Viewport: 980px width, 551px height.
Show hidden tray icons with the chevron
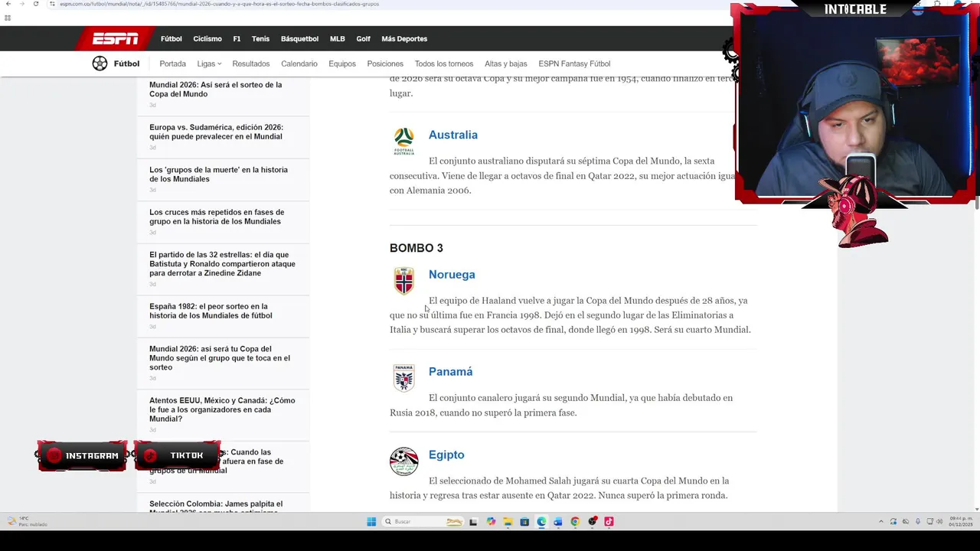[x=881, y=521]
